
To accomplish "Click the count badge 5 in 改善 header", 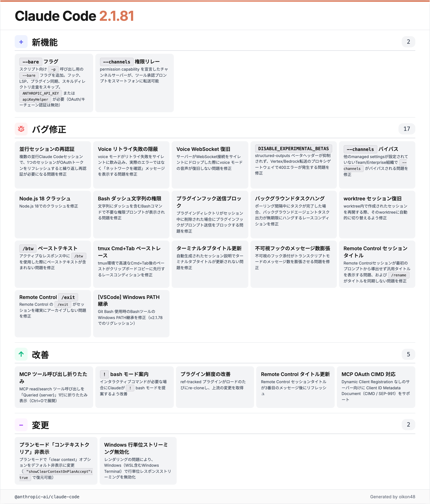I will 408,354.
